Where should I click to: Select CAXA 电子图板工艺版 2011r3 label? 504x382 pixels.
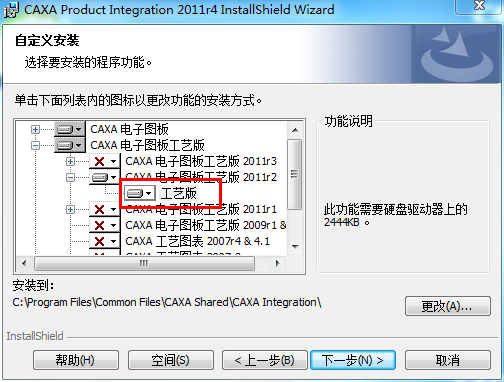click(201, 161)
